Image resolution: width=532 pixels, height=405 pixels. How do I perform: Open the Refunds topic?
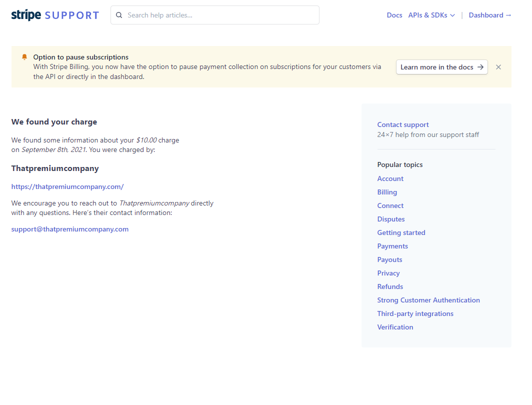390,286
